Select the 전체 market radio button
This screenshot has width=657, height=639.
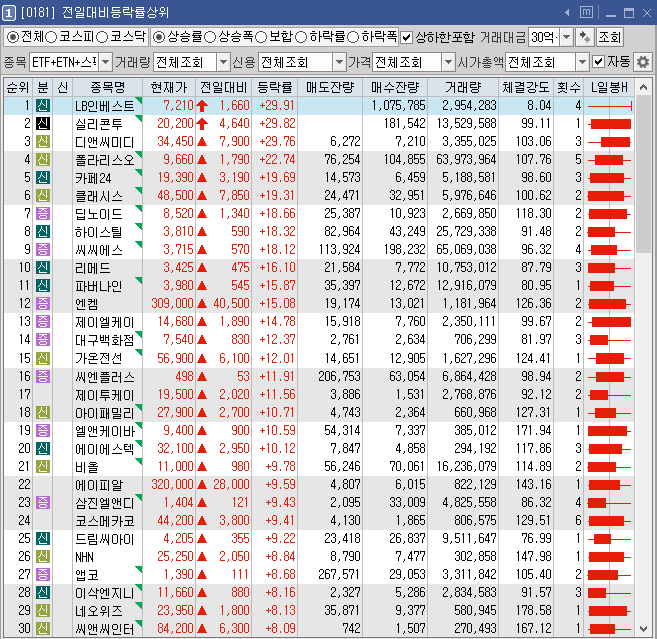pyautogui.click(x=13, y=37)
